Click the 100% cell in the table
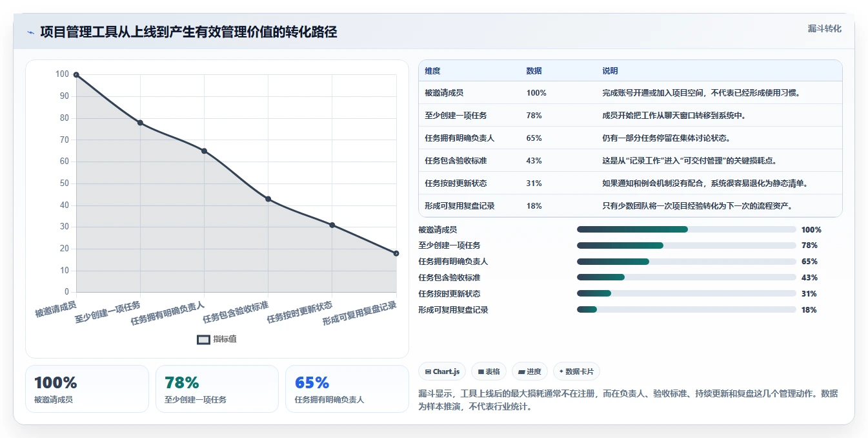 [536, 93]
